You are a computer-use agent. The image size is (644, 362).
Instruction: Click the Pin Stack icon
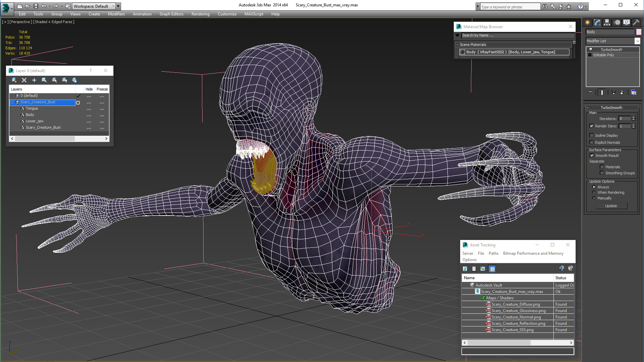pyautogui.click(x=590, y=93)
